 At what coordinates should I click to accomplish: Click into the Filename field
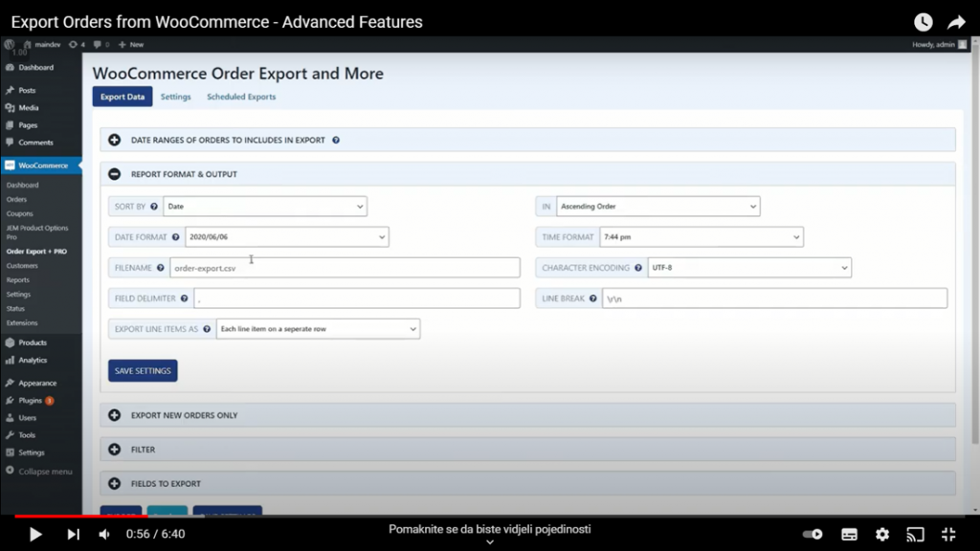point(345,268)
